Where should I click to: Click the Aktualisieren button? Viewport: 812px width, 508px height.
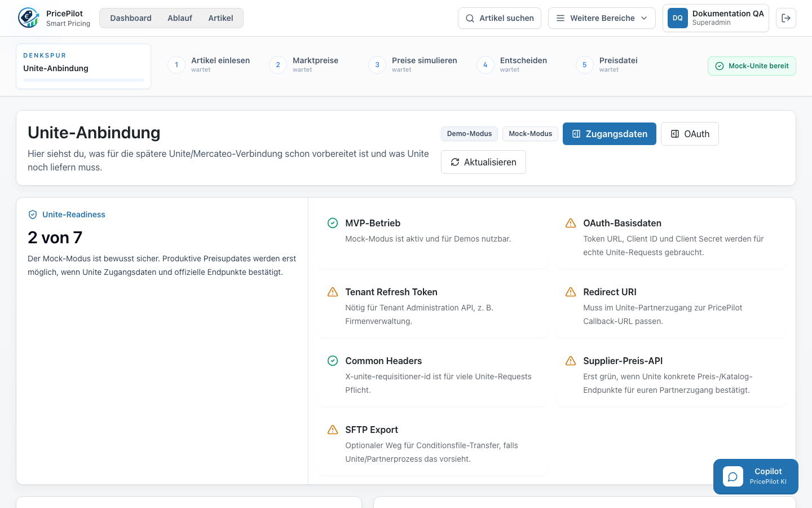483,162
